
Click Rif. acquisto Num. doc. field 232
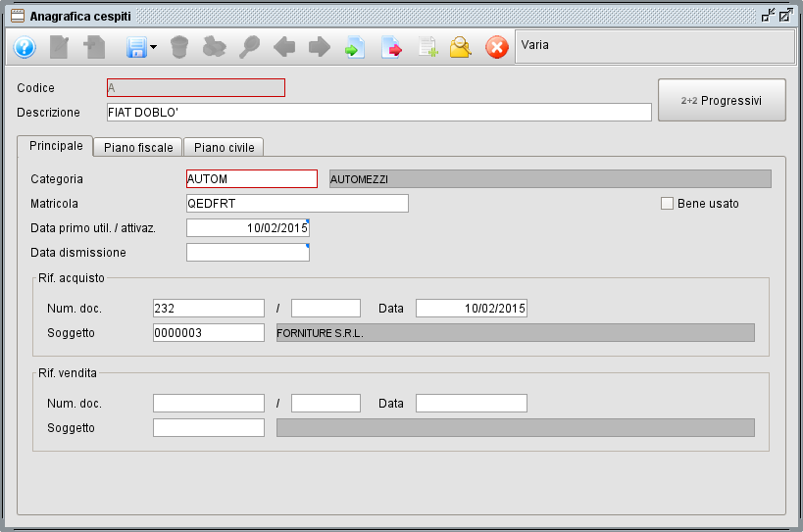point(209,309)
